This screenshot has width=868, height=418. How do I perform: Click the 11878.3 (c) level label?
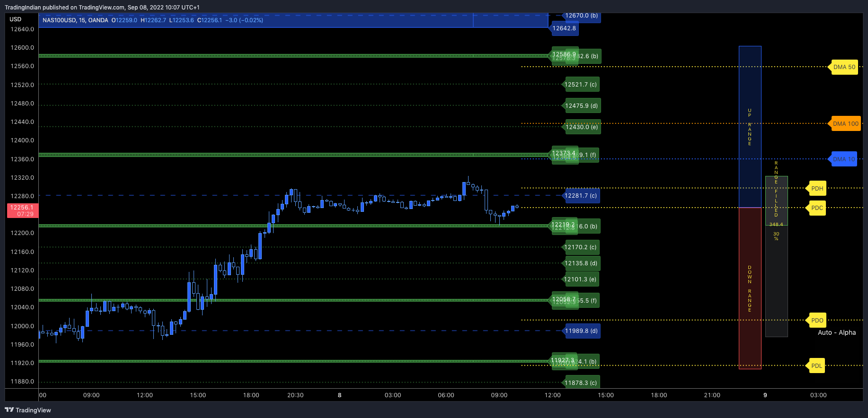tap(581, 383)
